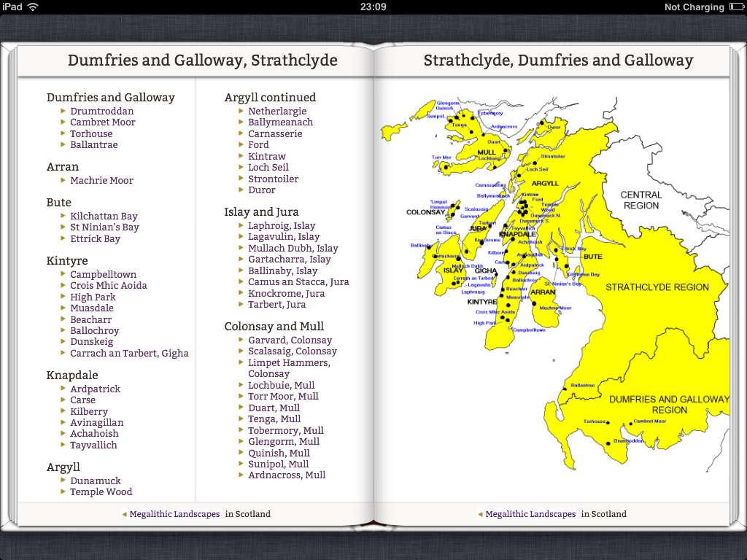This screenshot has width=747, height=560.
Task: Open Garvard, Colonsay link
Action: pos(290,340)
